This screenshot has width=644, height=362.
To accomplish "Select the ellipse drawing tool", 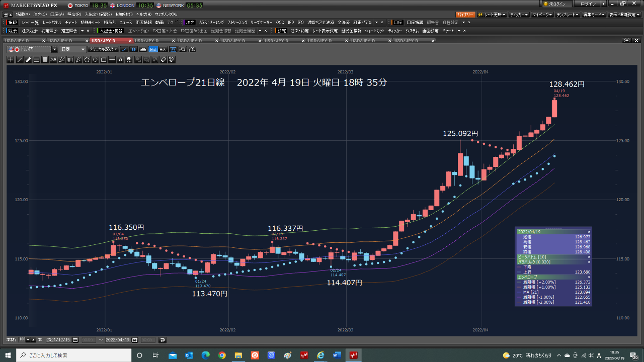I will click(x=95, y=60).
